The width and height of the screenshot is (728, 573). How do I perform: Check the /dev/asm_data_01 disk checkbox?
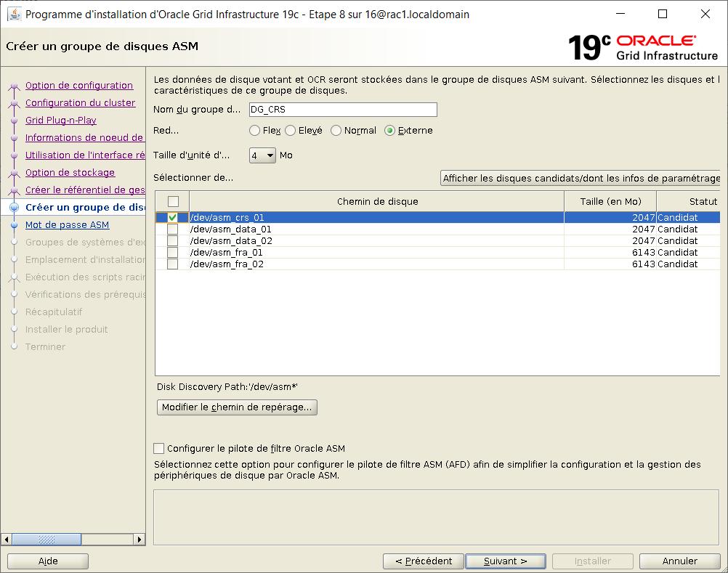pos(172,229)
